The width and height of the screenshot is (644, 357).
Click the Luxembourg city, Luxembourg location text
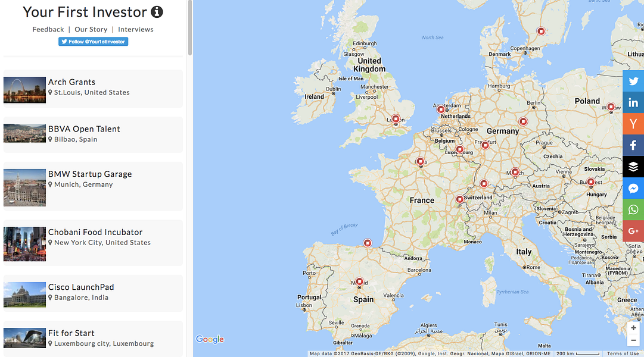coord(104,343)
